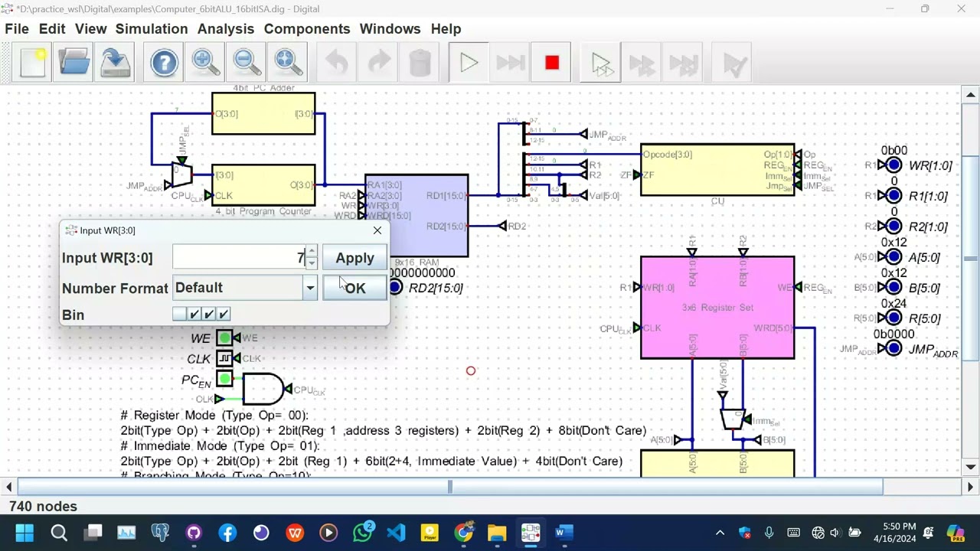Open the Help menu
Screen dimensions: 980x551
[x=446, y=28]
